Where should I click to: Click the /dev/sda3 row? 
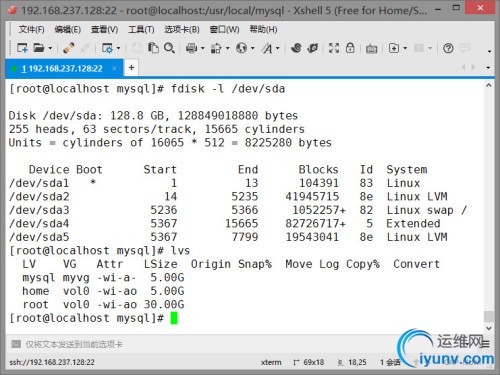[238, 210]
